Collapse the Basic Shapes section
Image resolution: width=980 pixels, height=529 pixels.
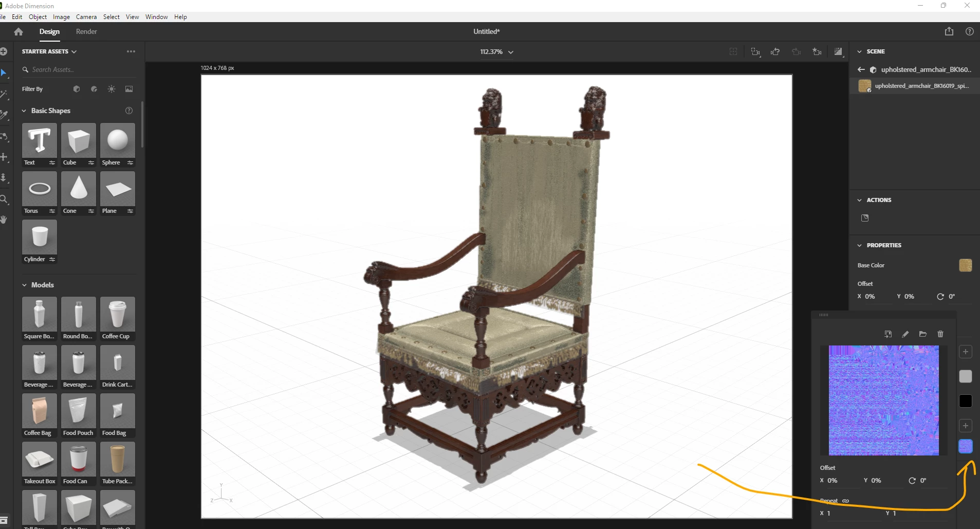click(24, 111)
